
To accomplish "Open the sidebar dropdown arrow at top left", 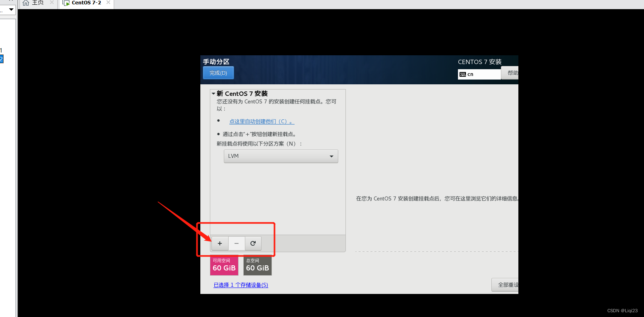I will (x=11, y=9).
